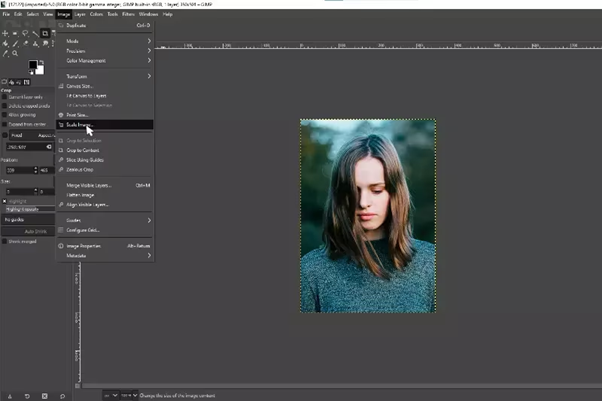Open the Filters menu in menu bar

tap(128, 14)
